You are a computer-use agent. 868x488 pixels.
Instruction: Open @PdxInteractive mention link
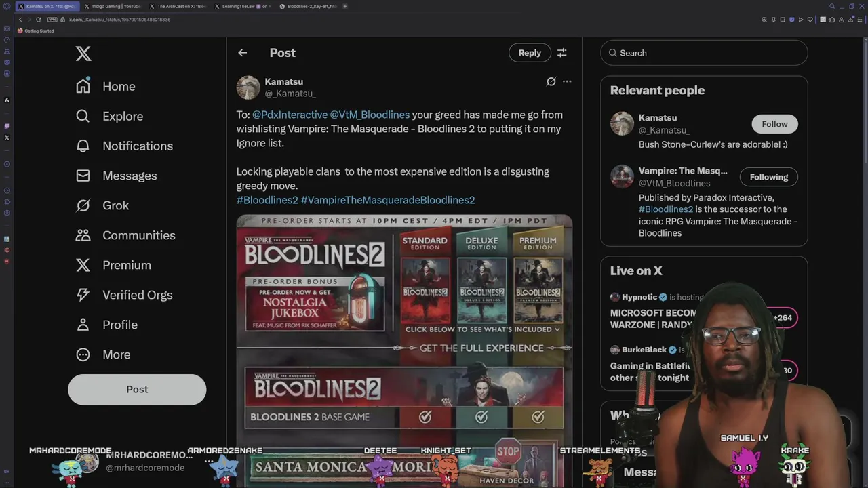click(x=290, y=115)
